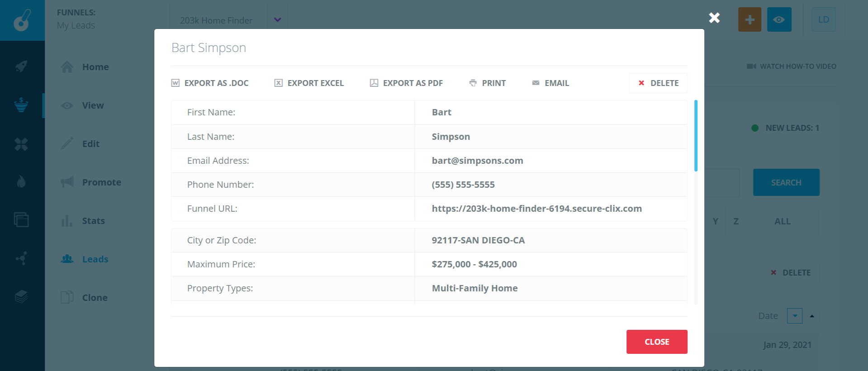Screen dimensions: 868x371
Task: Click the people icon beside Leads
Action: pyautogui.click(x=67, y=259)
